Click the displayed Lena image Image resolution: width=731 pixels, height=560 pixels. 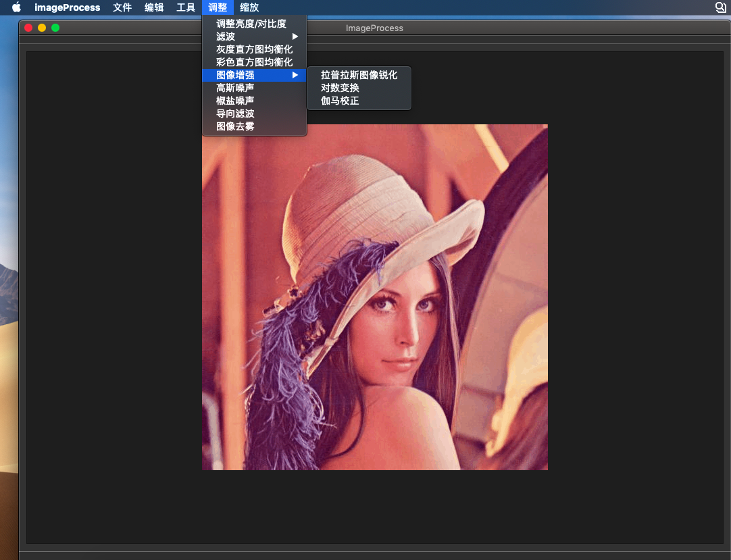click(x=375, y=297)
